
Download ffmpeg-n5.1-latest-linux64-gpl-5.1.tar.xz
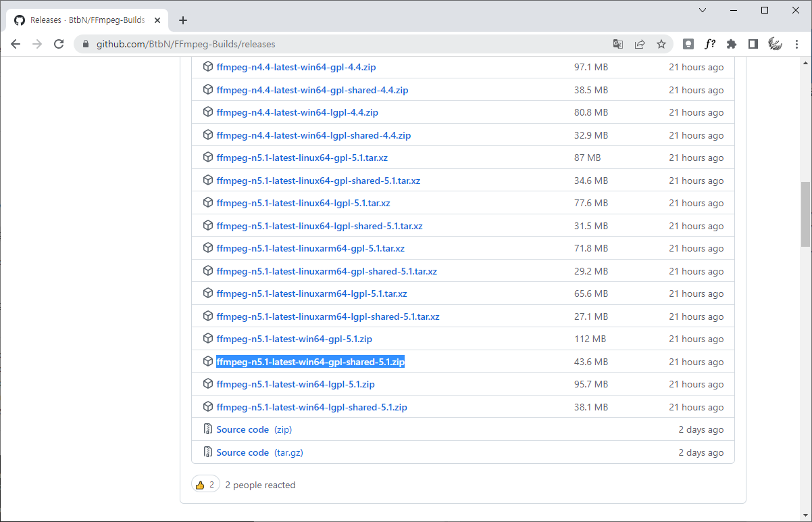[302, 158]
